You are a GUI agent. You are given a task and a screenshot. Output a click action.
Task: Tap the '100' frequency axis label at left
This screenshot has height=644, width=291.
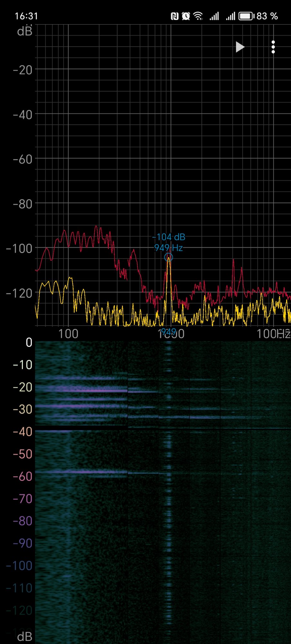point(68,334)
